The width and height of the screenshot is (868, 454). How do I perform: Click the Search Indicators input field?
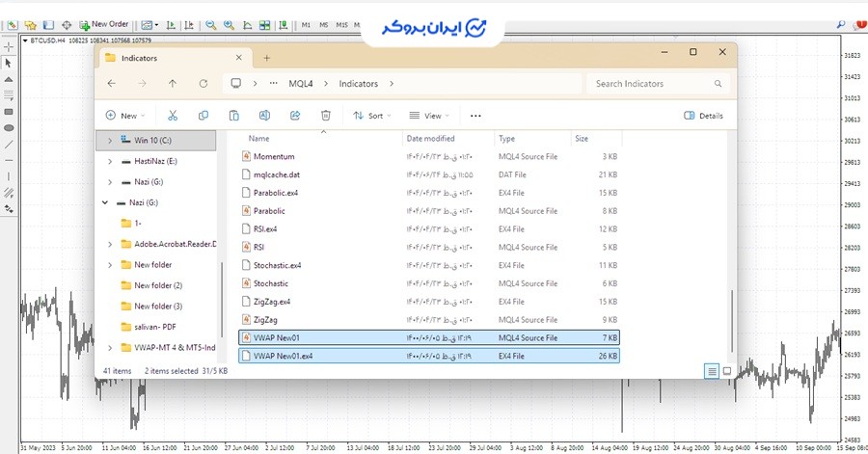click(656, 84)
